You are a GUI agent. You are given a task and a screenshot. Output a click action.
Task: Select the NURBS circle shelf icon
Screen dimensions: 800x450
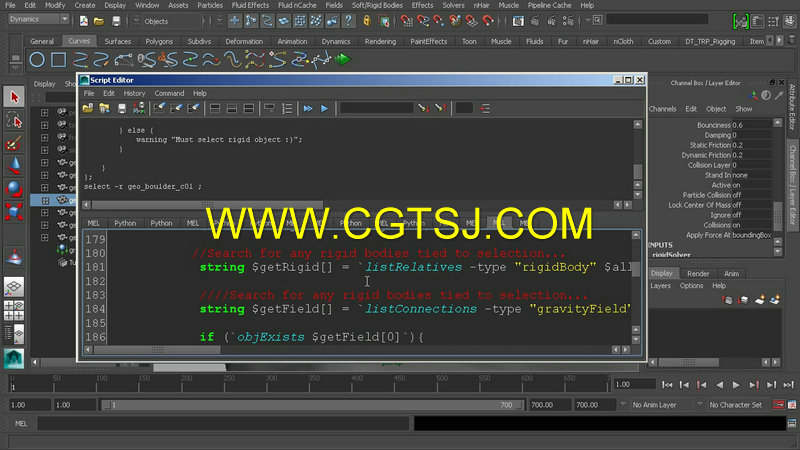point(37,60)
